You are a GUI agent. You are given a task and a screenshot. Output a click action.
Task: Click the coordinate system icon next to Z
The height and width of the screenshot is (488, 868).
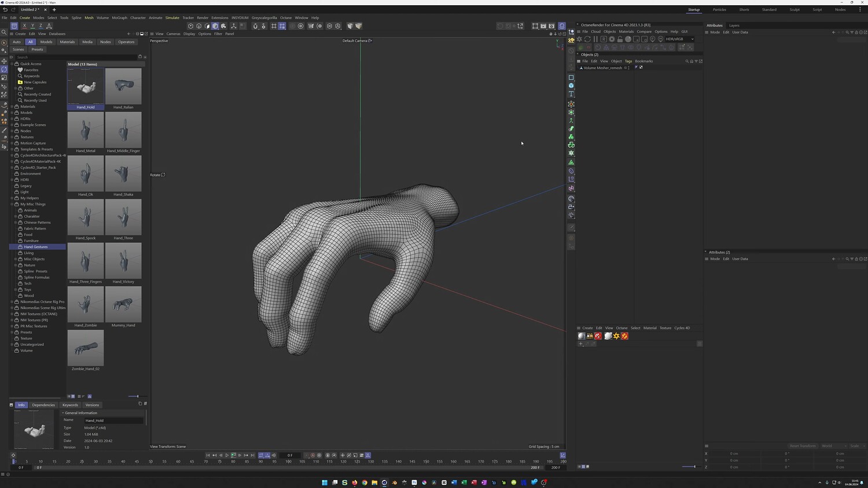tap(49, 26)
